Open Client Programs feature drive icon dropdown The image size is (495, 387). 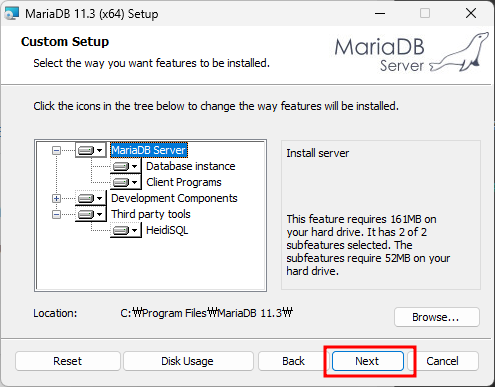pyautogui.click(x=126, y=182)
